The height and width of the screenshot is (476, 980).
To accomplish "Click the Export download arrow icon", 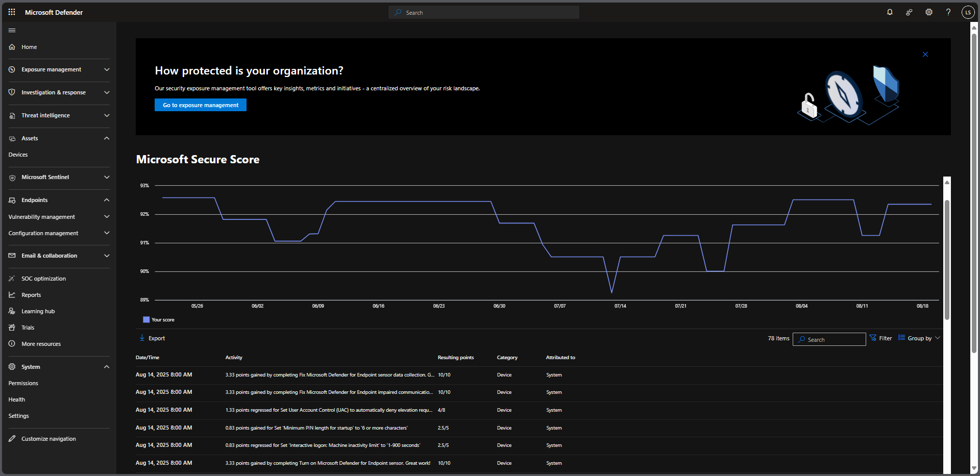I will click(x=142, y=338).
